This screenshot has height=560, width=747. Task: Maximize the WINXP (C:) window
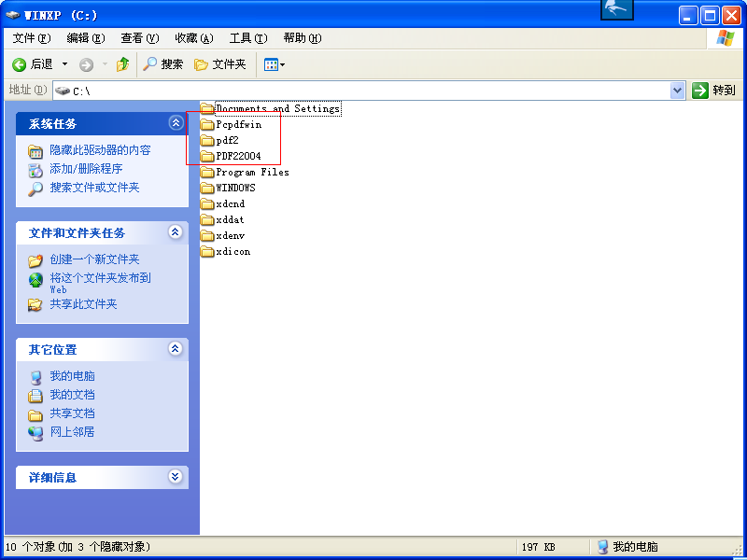pyautogui.click(x=710, y=16)
